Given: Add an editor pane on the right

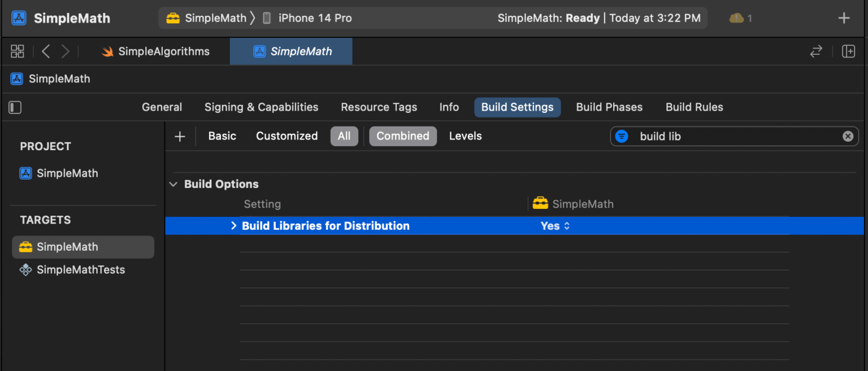Looking at the screenshot, I should coord(848,51).
